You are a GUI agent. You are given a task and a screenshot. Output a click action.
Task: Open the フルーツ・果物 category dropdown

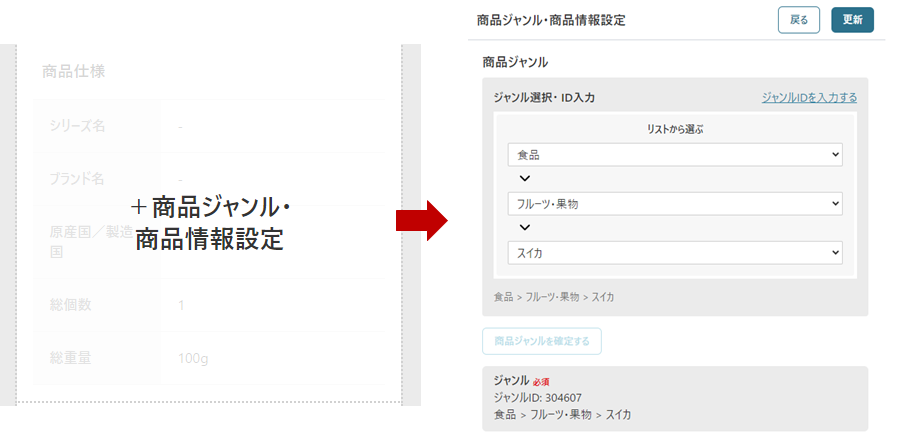[675, 204]
